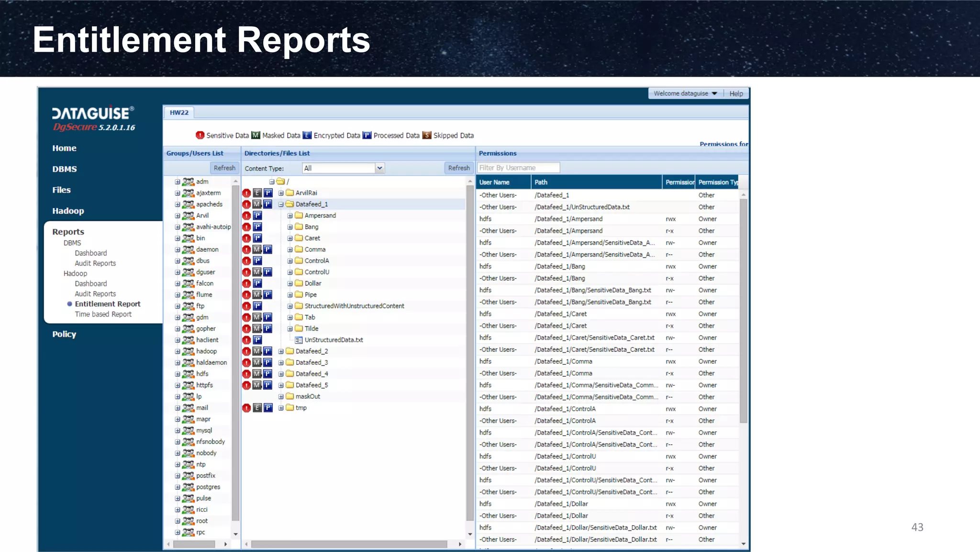The image size is (980, 552).
Task: Click the Filter By Username field
Action: [518, 168]
